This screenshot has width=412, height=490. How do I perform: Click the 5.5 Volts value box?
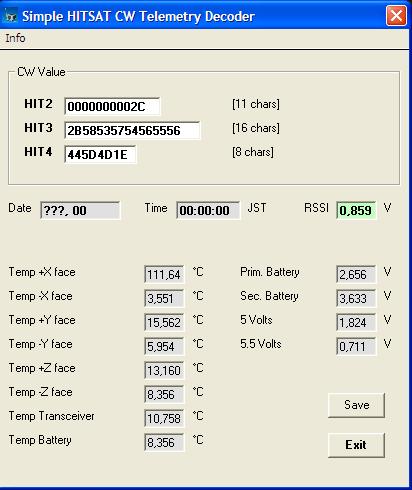(356, 346)
